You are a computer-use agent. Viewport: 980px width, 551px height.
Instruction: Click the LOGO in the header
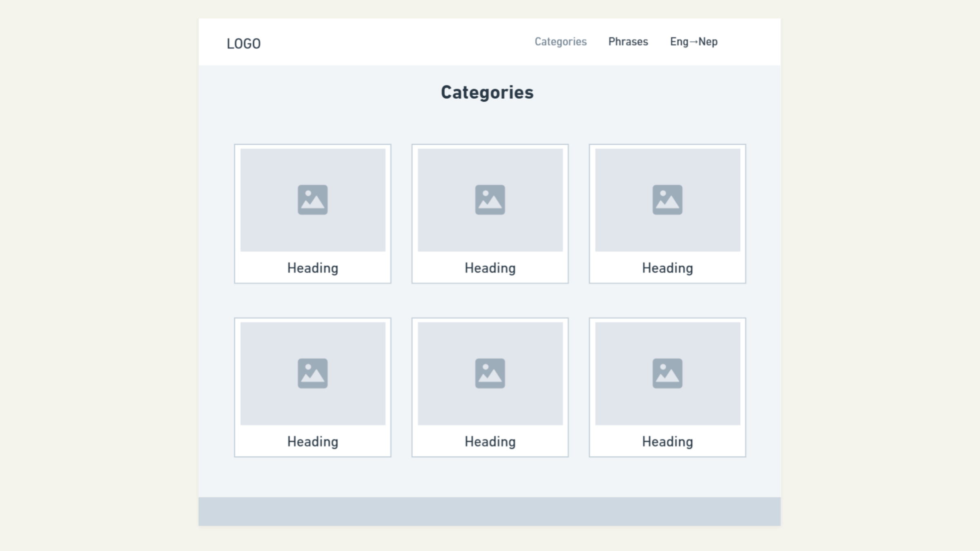[x=244, y=44]
